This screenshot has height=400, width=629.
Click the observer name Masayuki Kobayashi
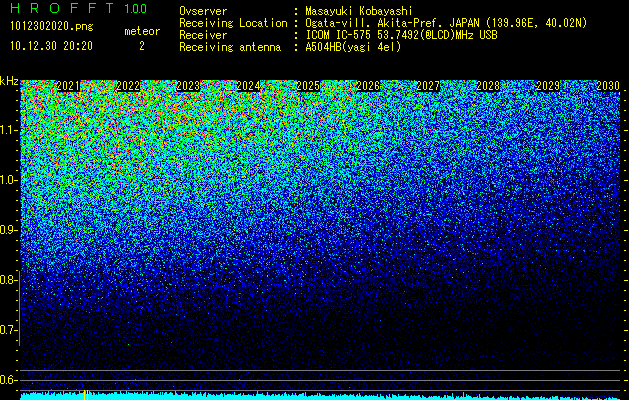[359, 11]
